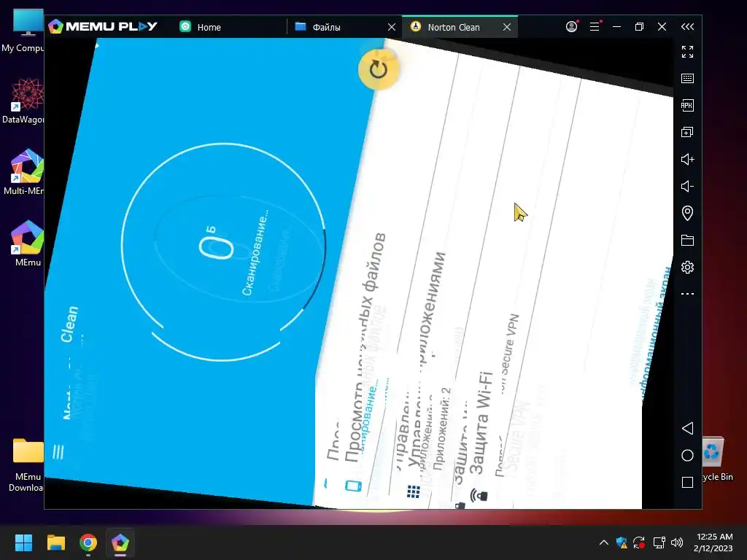747x560 pixels.
Task: Enter fullscreen mode from MEmu sidebar
Action: 687,52
